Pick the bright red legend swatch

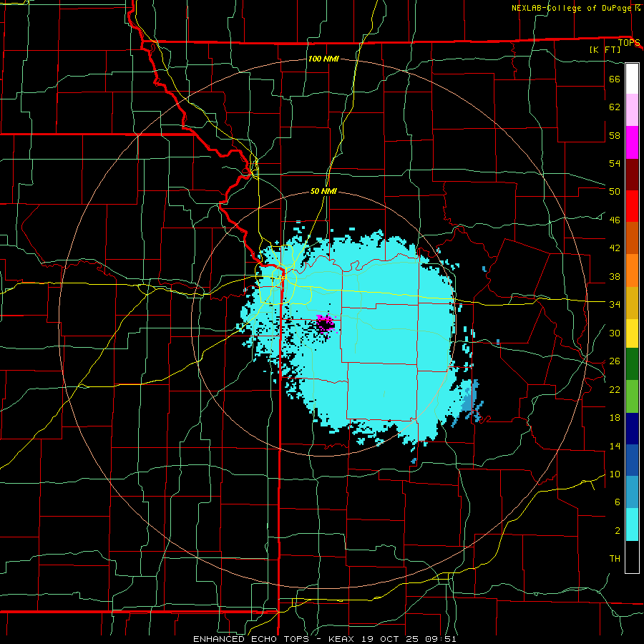pyautogui.click(x=632, y=206)
